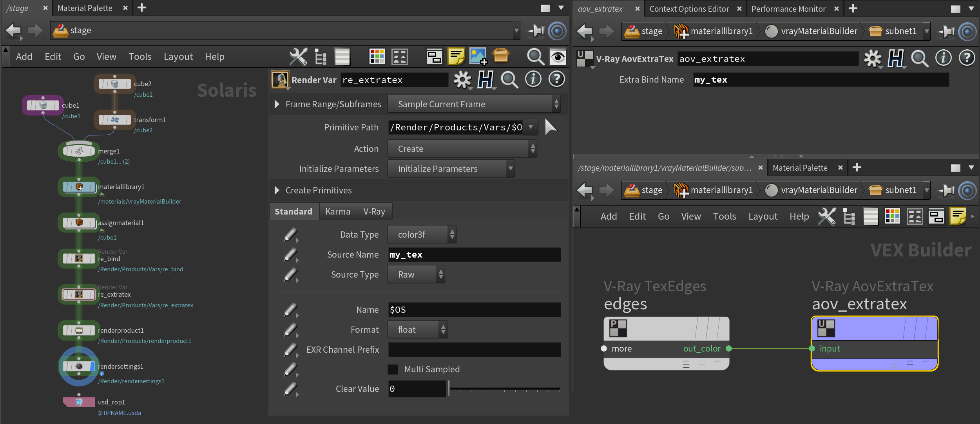The image size is (980, 424).
Task: Toggle the display flag on rendersettings1 node
Action: point(92,366)
